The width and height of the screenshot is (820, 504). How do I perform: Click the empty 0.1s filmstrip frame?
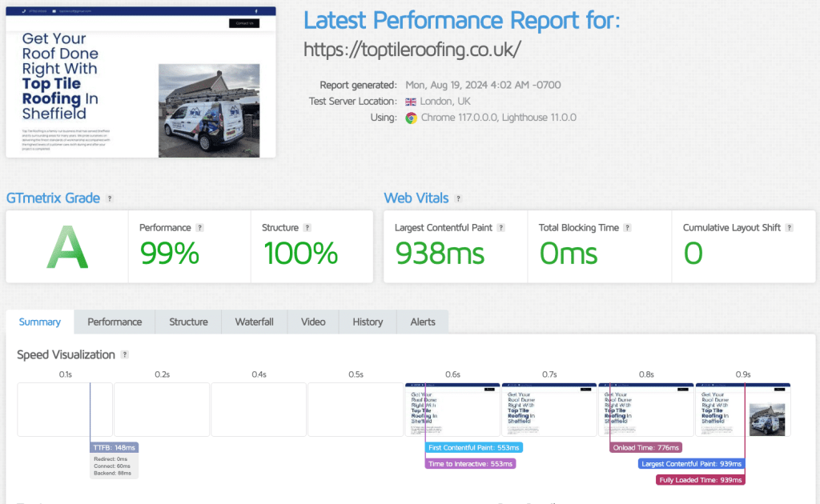tap(65, 410)
